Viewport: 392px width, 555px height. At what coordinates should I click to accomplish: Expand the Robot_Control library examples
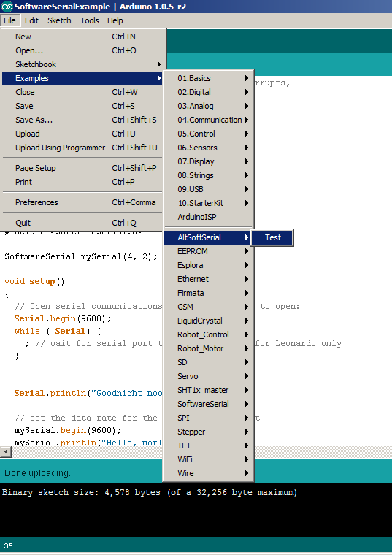(x=209, y=334)
